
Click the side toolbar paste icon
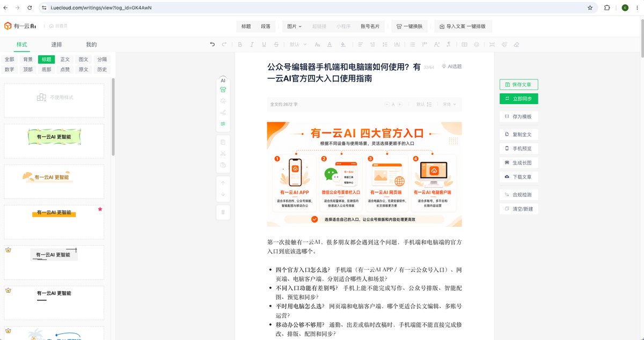(x=223, y=165)
